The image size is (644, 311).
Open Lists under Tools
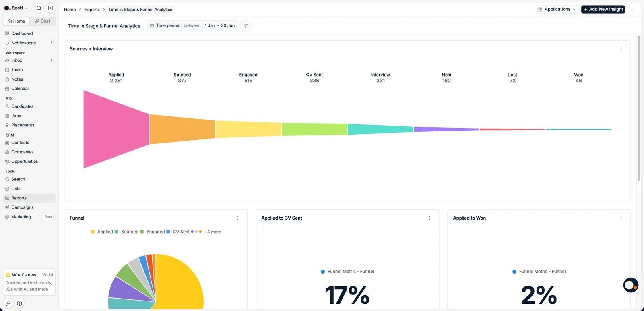pos(29,189)
